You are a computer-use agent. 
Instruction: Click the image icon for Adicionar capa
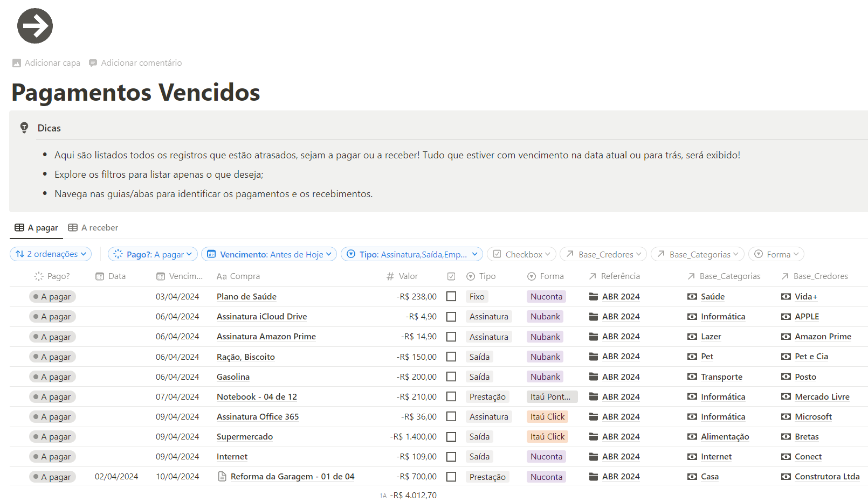pyautogui.click(x=17, y=63)
